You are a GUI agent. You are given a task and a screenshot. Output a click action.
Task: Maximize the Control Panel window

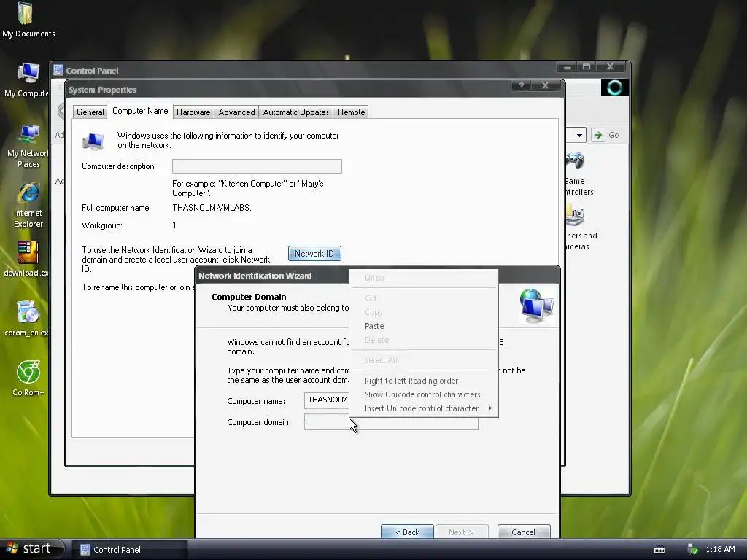pyautogui.click(x=587, y=66)
